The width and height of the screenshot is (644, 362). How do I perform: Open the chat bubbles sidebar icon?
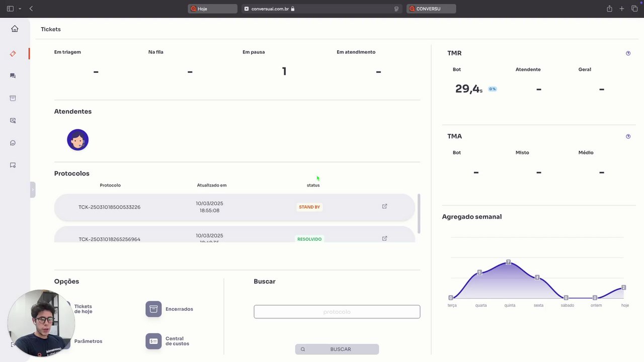click(x=13, y=76)
